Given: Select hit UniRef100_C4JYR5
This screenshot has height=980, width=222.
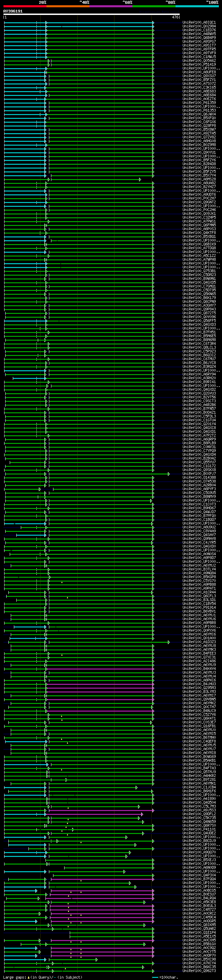Looking at the screenshot, I should point(199,543).
